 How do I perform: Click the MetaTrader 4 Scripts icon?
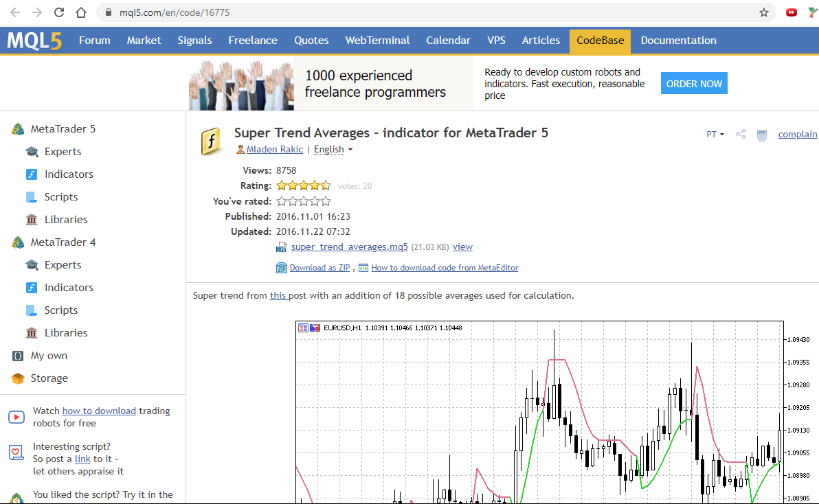click(32, 310)
